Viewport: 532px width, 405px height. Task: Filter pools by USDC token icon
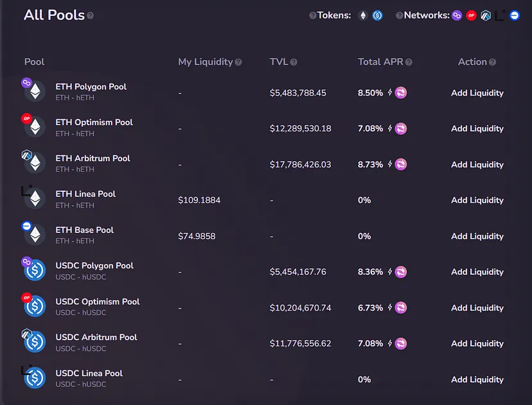click(x=378, y=15)
